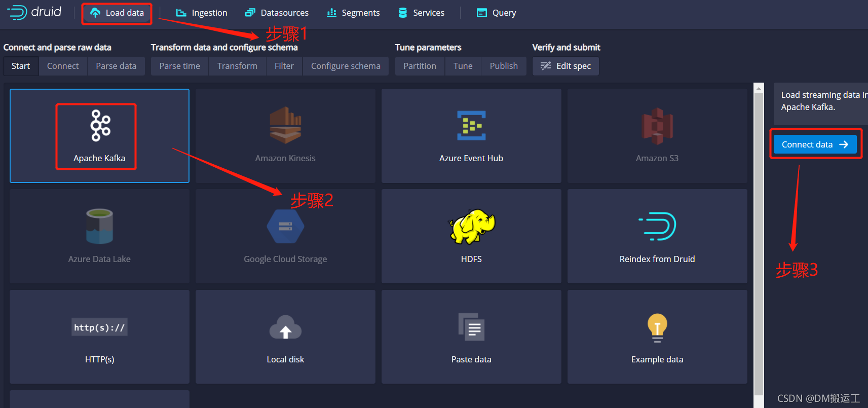The image size is (868, 408).
Task: Choose the Azure Data Lake icon
Action: click(99, 226)
